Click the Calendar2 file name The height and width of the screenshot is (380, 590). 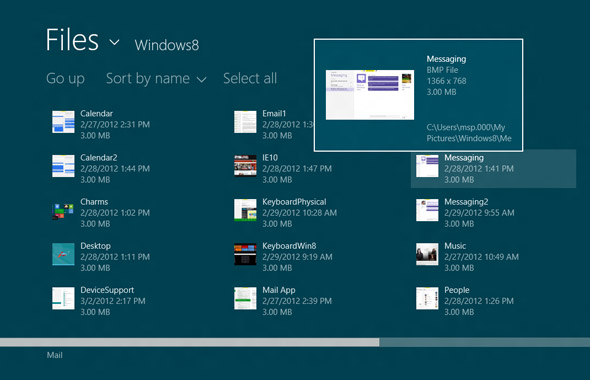click(99, 157)
